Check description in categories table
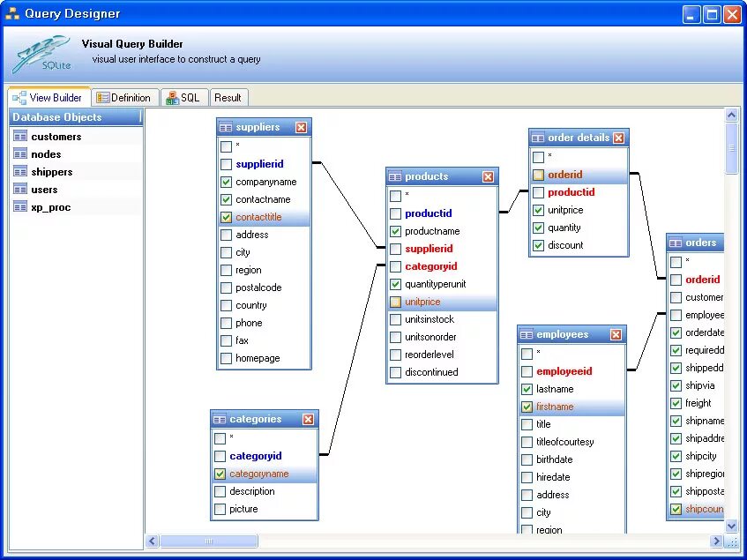 coord(220,492)
